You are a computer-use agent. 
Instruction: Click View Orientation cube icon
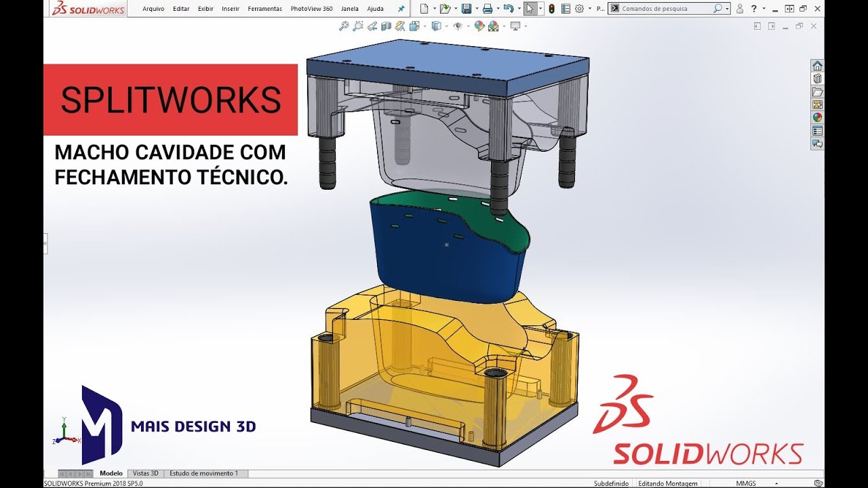pyautogui.click(x=414, y=26)
